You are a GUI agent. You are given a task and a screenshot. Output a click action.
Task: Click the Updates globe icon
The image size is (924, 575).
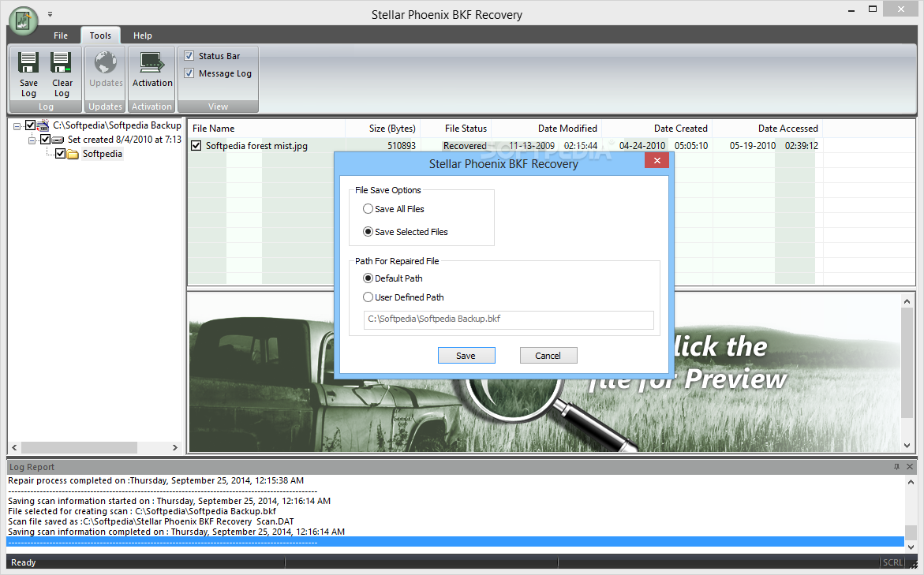point(106,62)
